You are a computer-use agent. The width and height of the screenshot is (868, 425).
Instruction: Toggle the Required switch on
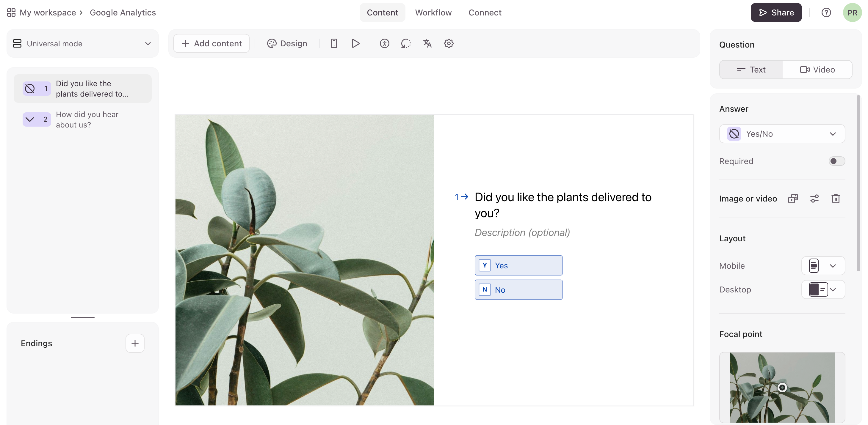(x=836, y=161)
